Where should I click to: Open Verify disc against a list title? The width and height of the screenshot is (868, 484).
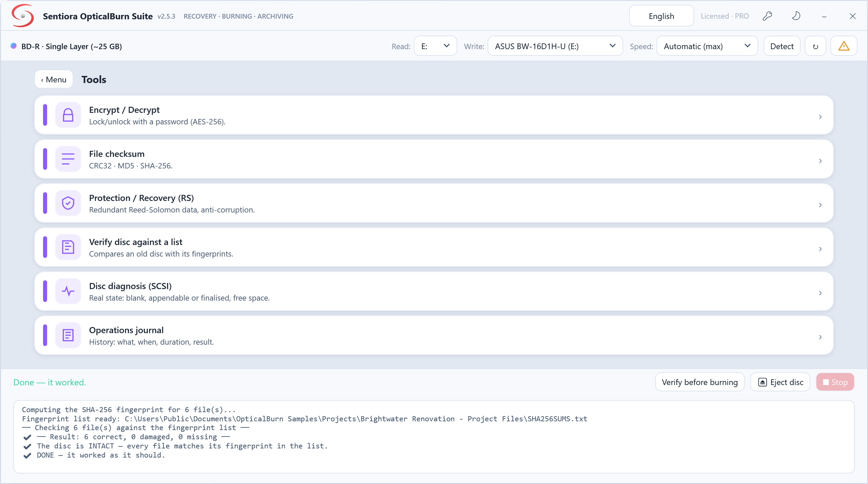[136, 242]
